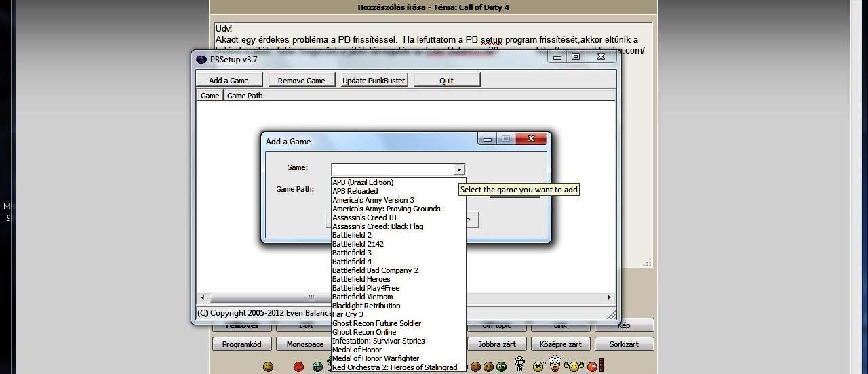The image size is (868, 374).
Task: Quit PBSetup via the Quit button
Action: tap(447, 80)
